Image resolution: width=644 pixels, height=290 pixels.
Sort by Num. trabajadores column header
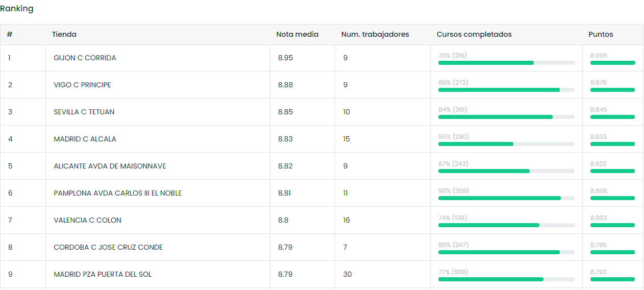[x=375, y=35]
